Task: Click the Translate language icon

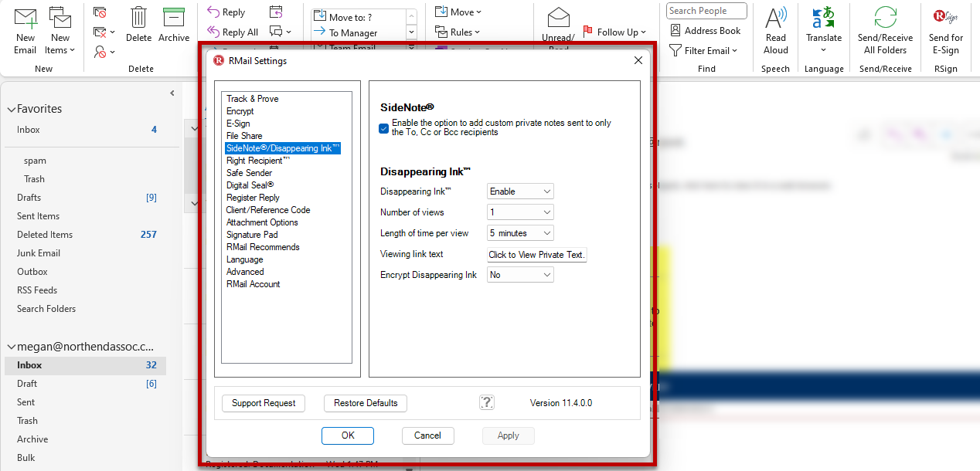Action: click(823, 19)
